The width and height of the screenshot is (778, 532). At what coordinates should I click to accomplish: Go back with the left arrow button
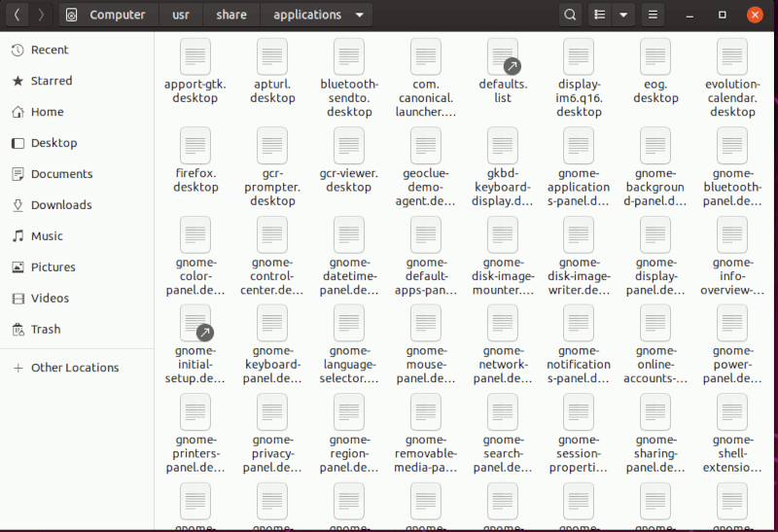17,15
